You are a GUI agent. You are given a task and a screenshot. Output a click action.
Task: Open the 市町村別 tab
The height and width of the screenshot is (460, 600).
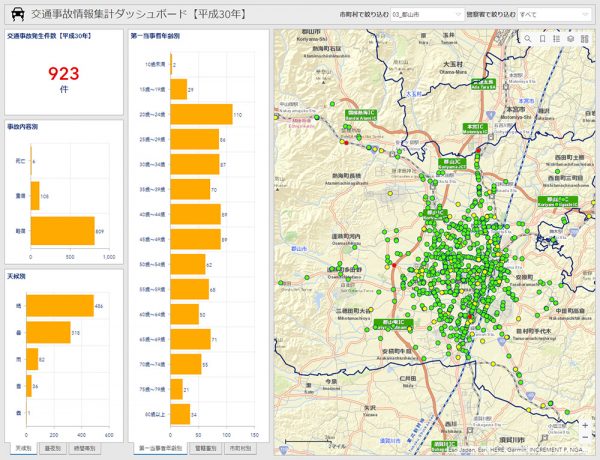pyautogui.click(x=240, y=450)
